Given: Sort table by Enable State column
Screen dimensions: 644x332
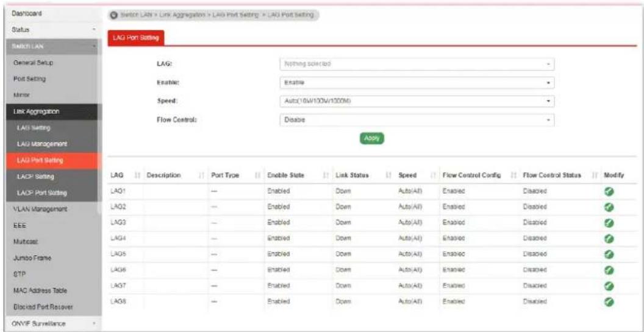Looking at the screenshot, I should click(326, 175).
